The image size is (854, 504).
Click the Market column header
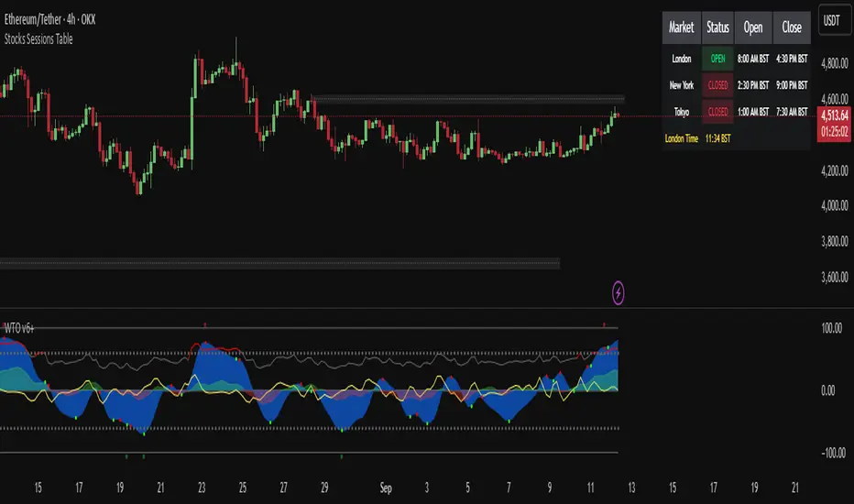682,27
